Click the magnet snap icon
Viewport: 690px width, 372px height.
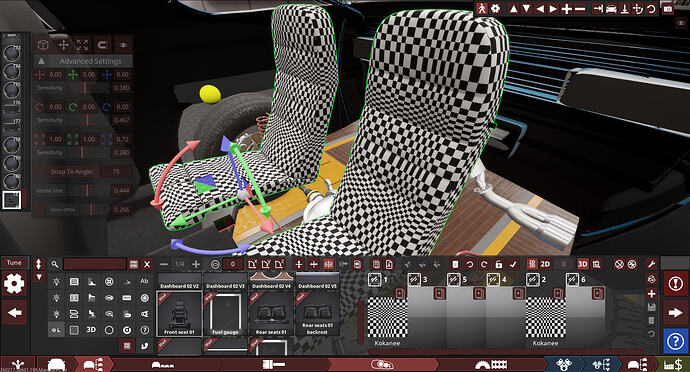[102, 45]
